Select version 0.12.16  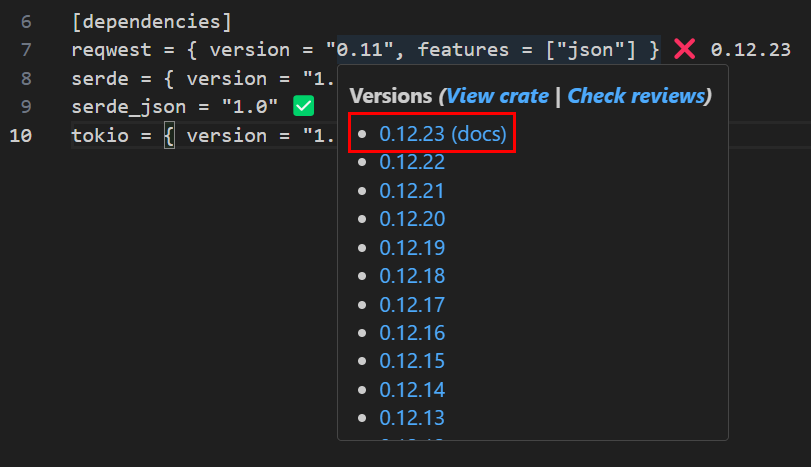pos(412,333)
